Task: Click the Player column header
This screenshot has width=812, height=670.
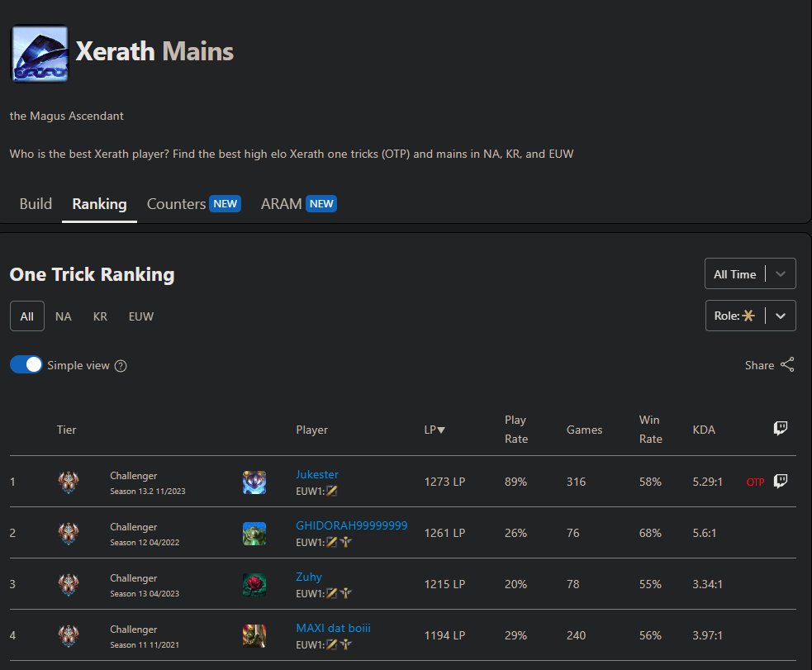Action: click(311, 430)
